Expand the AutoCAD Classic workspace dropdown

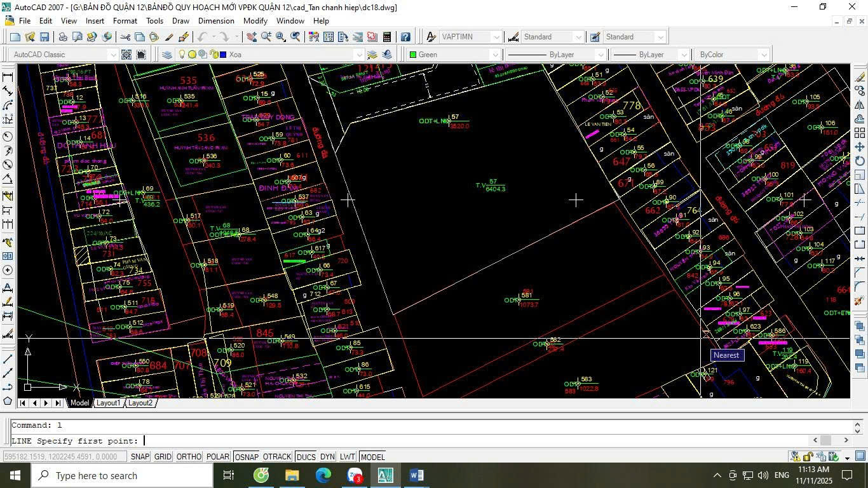pos(113,55)
